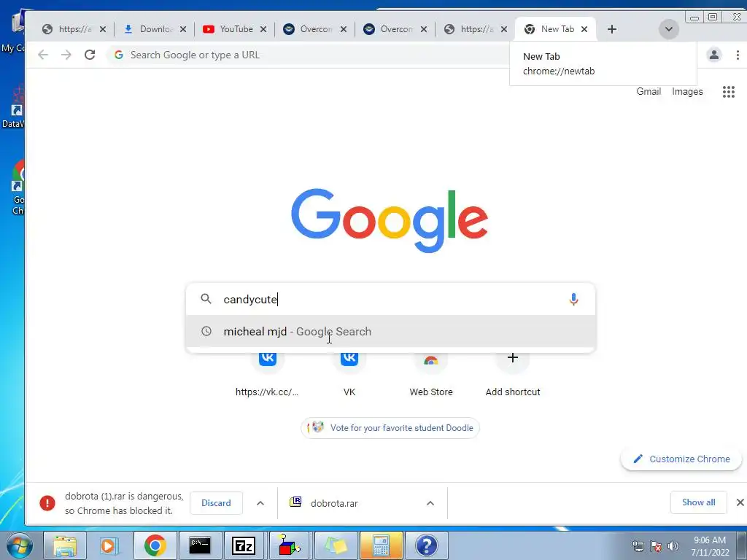Viewport: 747px width, 560px height.
Task: Open File Explorer from the taskbar
Action: point(65,545)
